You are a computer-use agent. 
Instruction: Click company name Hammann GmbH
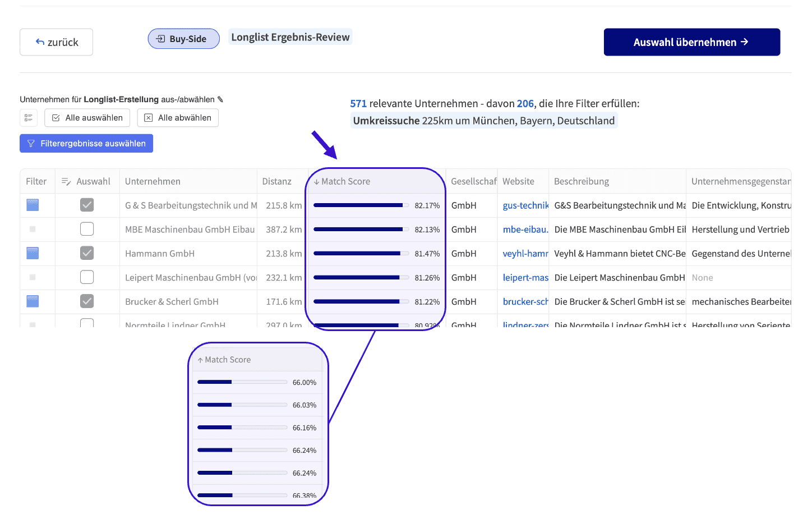(x=160, y=254)
